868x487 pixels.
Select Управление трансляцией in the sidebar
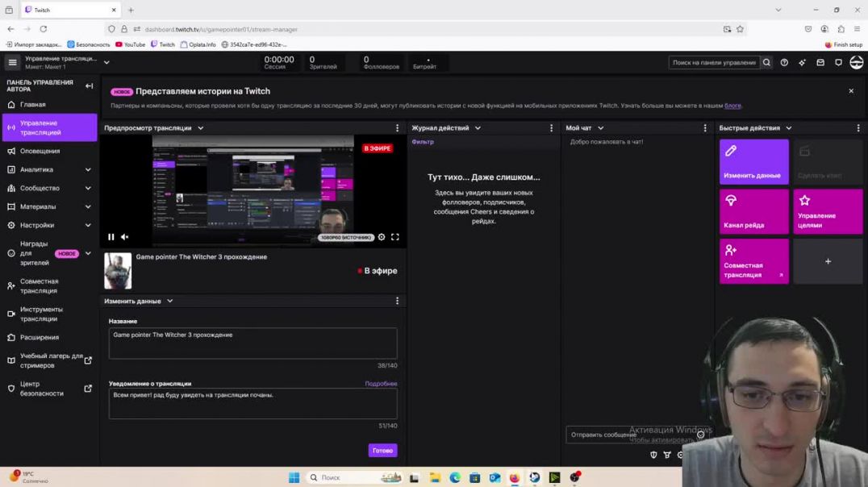click(x=50, y=128)
